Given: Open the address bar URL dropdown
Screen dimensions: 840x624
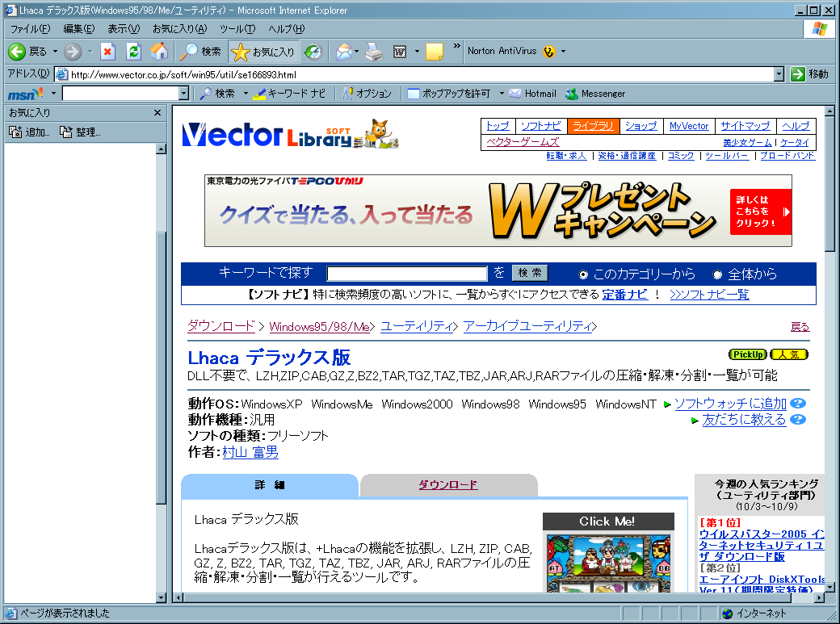Looking at the screenshot, I should tap(779, 74).
